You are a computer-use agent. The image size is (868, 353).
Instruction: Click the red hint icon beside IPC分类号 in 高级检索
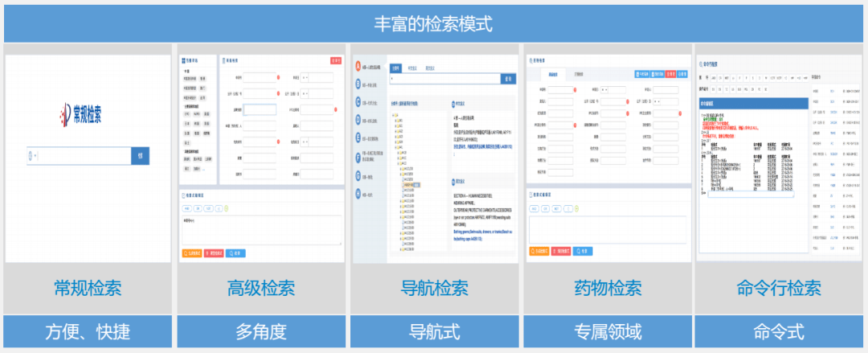pyautogui.click(x=335, y=109)
